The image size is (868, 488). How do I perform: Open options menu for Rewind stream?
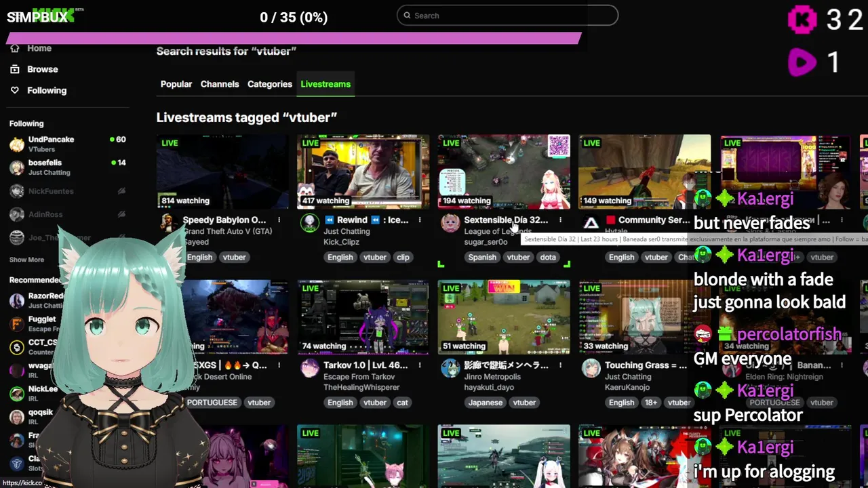tap(420, 220)
